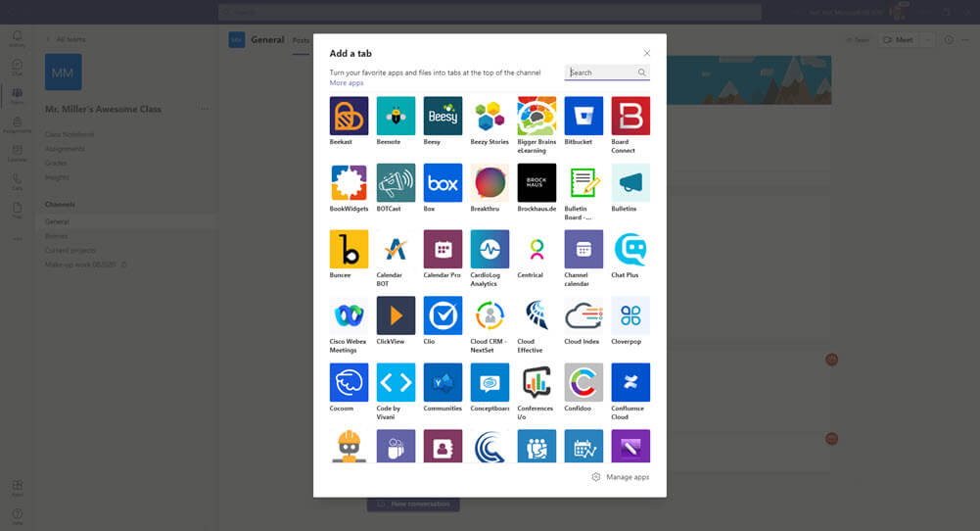The image size is (980, 531).
Task: Open Activity in the left rail
Action: [17, 39]
